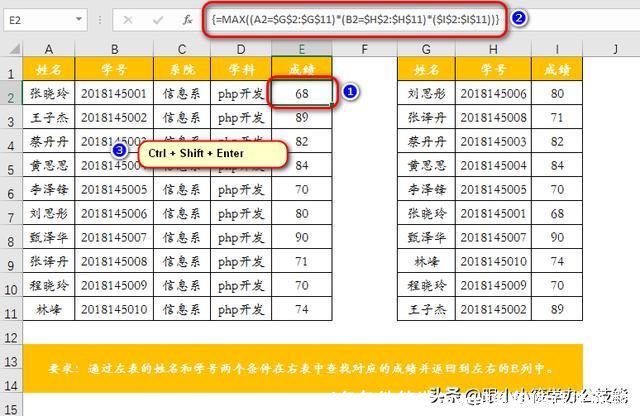Screen dimensions: 640x416
Task: Click cell B8 2018145007 in left table
Action: [x=114, y=237]
